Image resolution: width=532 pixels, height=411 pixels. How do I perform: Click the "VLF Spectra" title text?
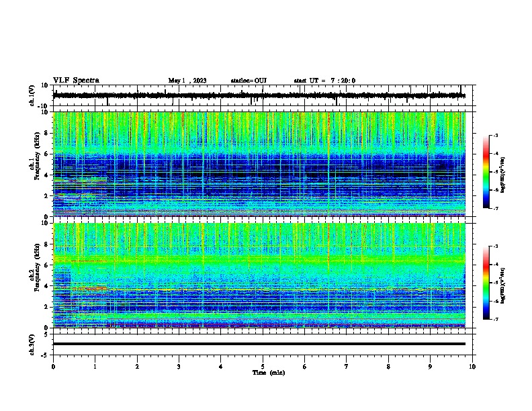[x=76, y=81]
